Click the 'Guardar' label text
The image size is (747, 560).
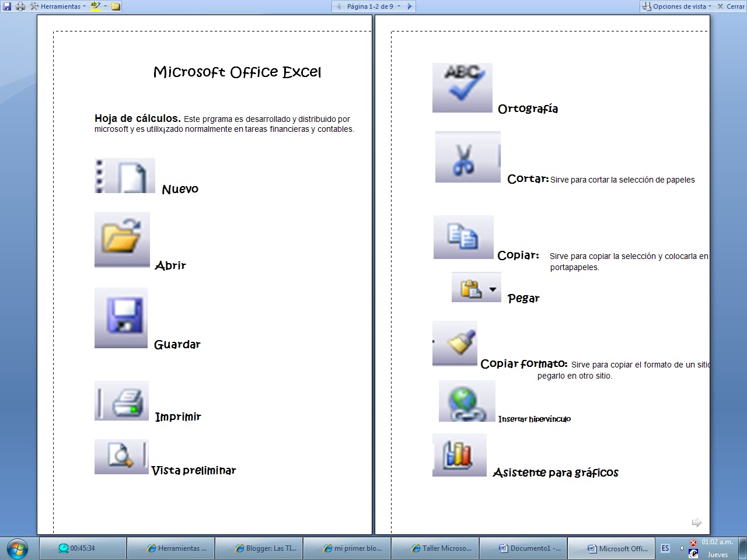177,345
